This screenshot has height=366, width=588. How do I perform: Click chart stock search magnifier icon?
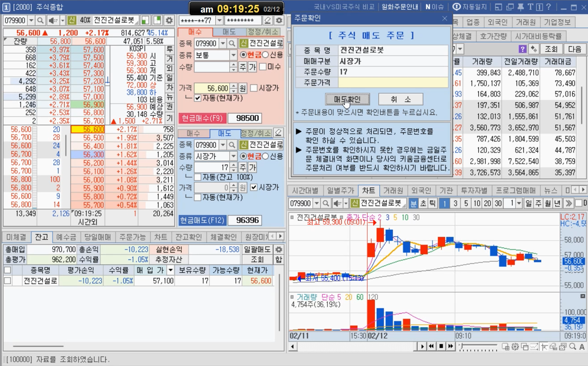pos(326,203)
